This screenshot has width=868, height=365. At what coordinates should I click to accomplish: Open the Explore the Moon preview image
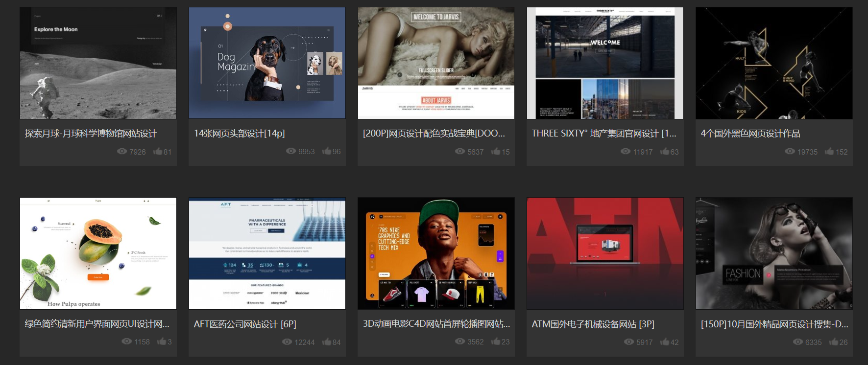click(98, 63)
